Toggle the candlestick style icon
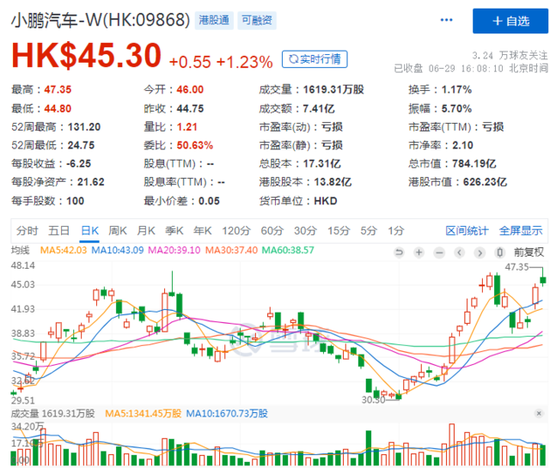The width and height of the screenshot is (550, 468). [x=500, y=252]
